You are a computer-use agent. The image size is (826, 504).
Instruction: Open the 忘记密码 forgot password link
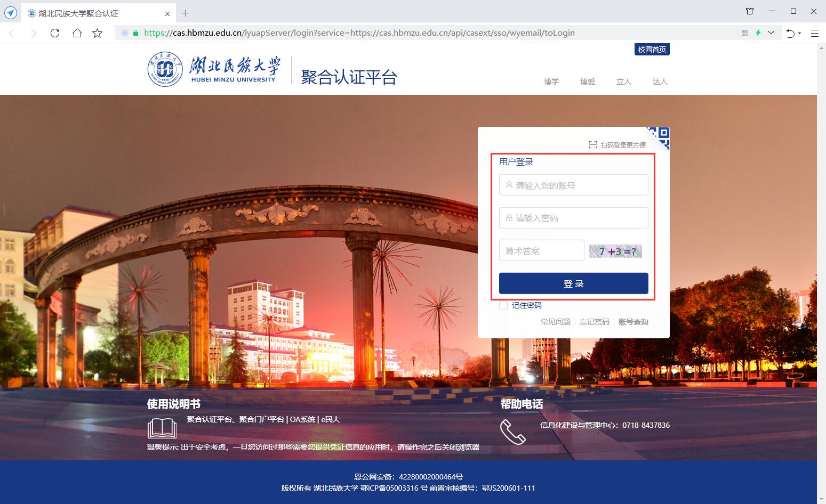pyautogui.click(x=594, y=322)
